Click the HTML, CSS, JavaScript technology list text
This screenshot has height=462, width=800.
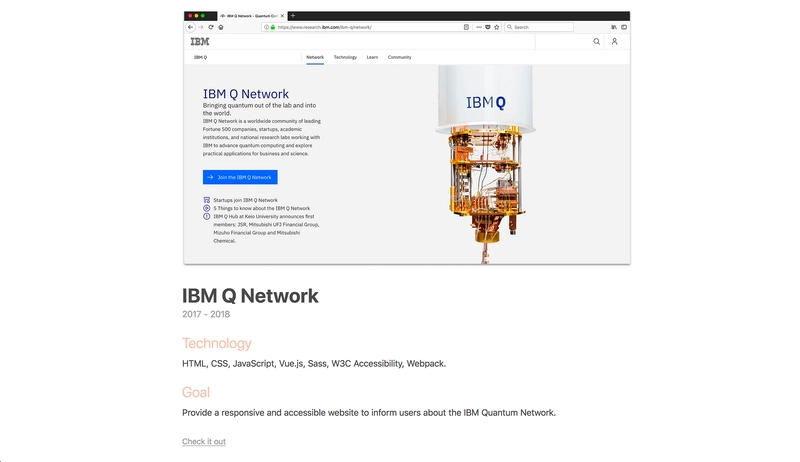point(314,364)
